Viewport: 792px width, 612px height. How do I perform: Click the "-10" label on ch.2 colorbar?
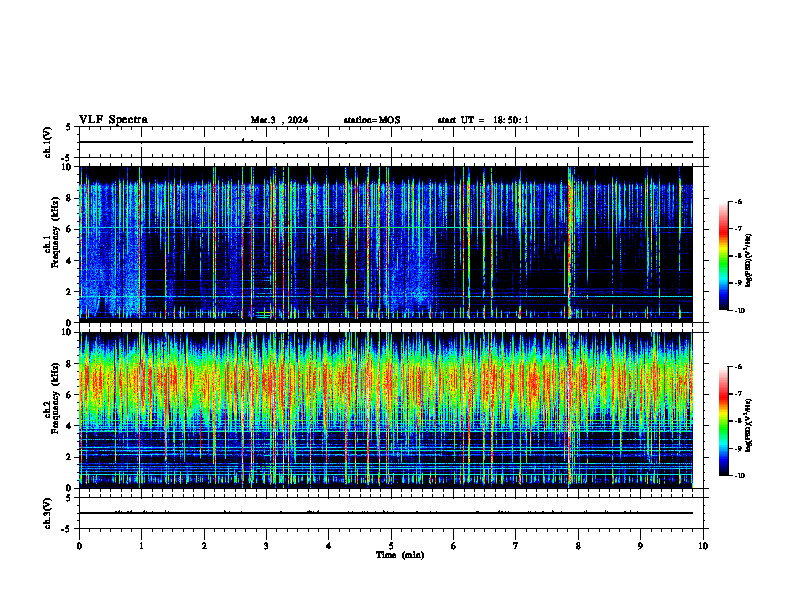click(x=740, y=476)
